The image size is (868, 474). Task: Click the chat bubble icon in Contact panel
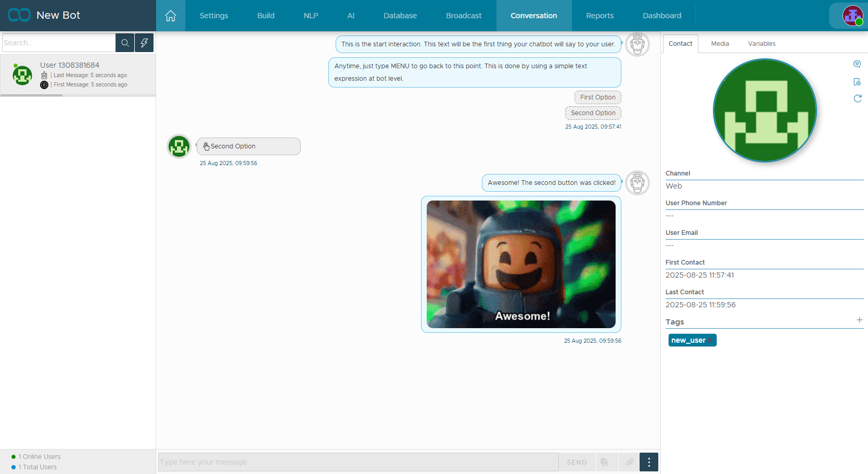(857, 64)
